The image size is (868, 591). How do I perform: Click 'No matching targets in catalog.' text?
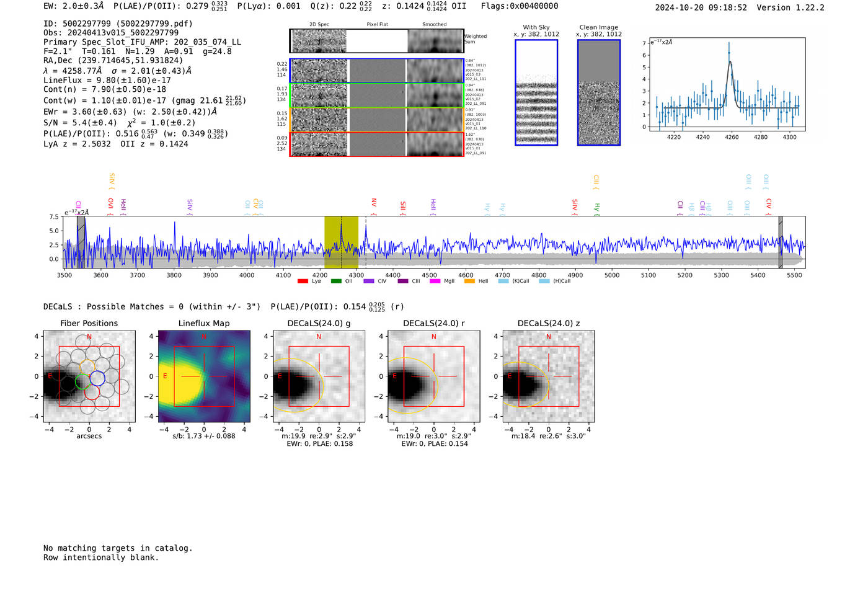[x=118, y=548]
